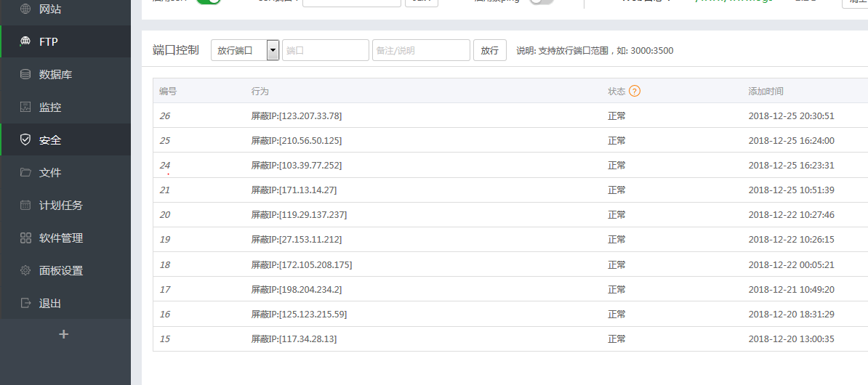Click the SSH port input field at top

point(351,2)
